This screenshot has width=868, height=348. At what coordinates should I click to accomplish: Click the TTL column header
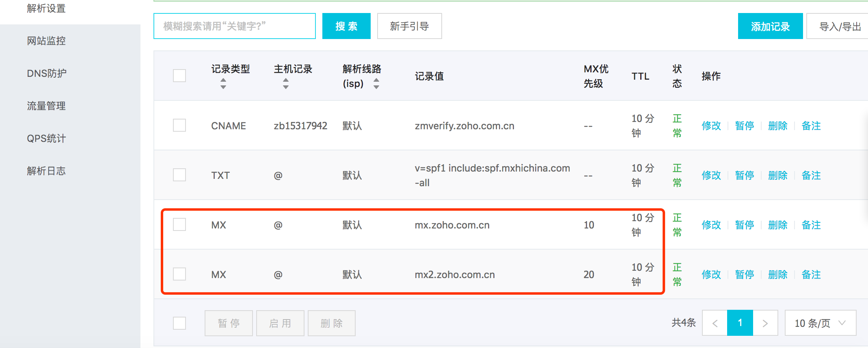[640, 76]
